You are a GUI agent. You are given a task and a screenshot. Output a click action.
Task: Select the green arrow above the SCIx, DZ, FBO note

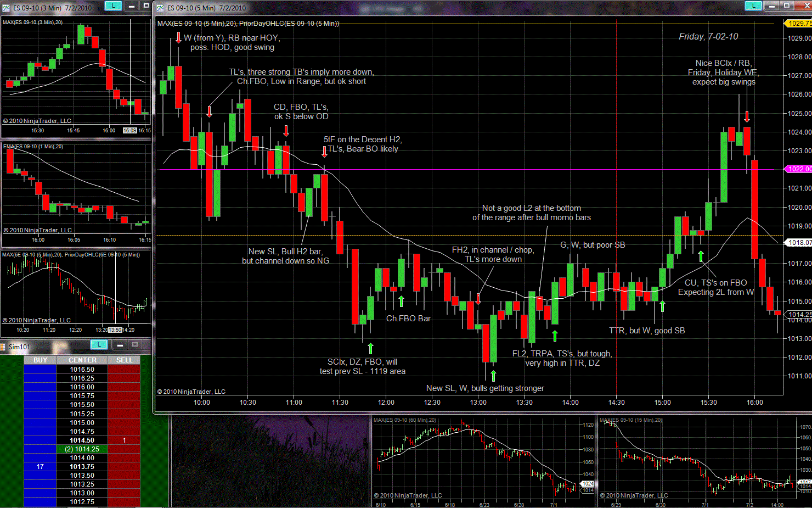coord(370,348)
